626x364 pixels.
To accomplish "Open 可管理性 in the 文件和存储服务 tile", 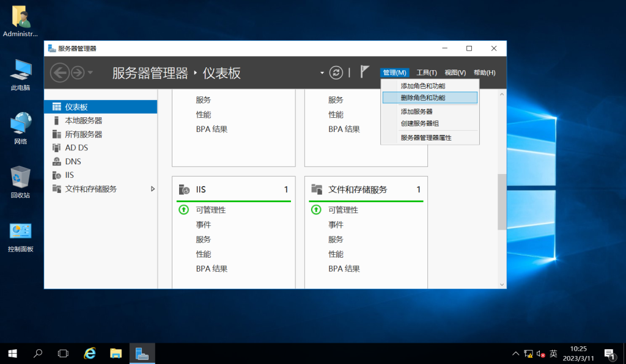I will tap(344, 210).
